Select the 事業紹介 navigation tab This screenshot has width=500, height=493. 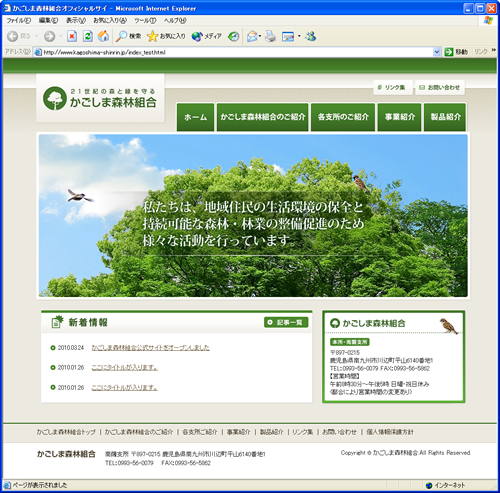(x=399, y=117)
